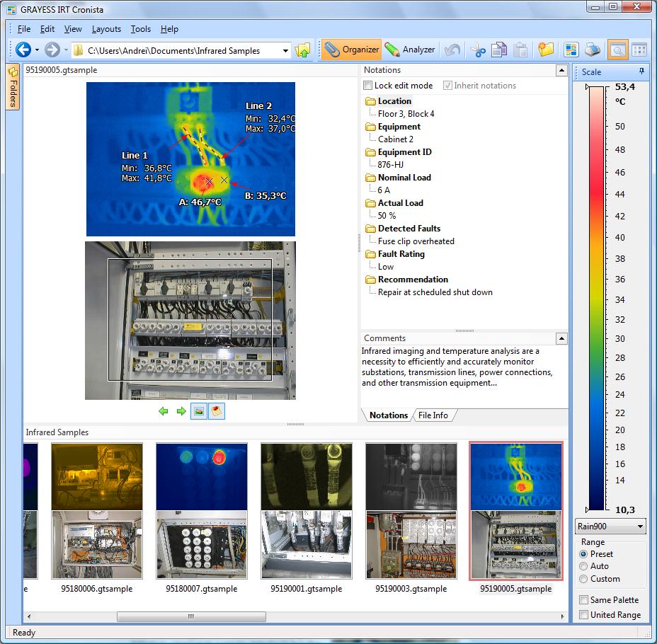This screenshot has width=657, height=644.
Task: Click the Rain900 color gradient scale bar
Action: tap(597, 298)
